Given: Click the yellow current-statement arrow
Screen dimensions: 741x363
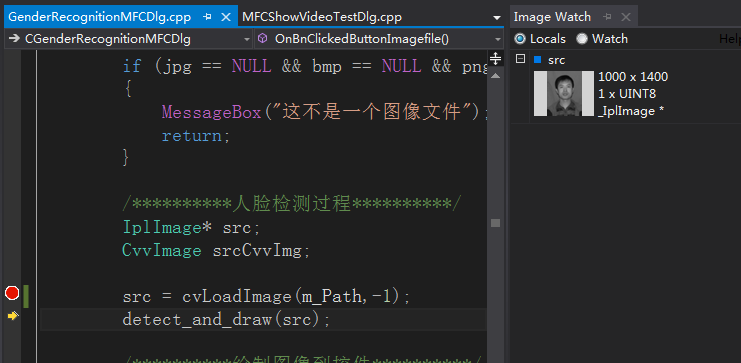Looking at the screenshot, I should pos(13,316).
